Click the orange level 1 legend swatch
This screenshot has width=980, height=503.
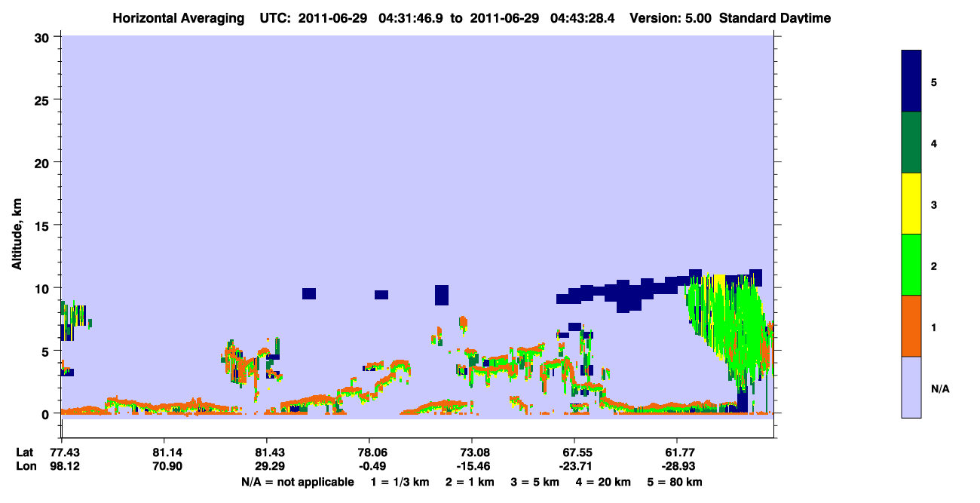tap(911, 326)
